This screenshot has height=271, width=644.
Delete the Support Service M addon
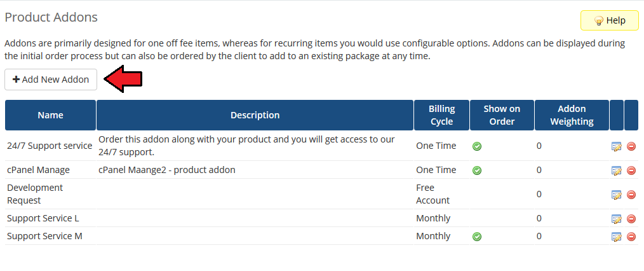pyautogui.click(x=631, y=237)
